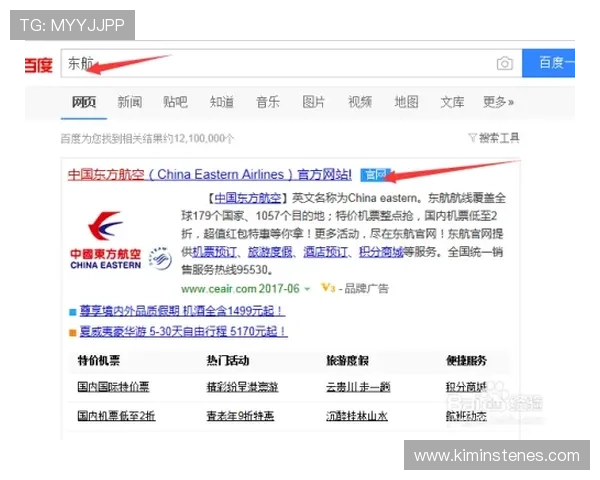The height and width of the screenshot is (480, 600).
Task: Click the 品牌广告 label
Action: click(366, 289)
